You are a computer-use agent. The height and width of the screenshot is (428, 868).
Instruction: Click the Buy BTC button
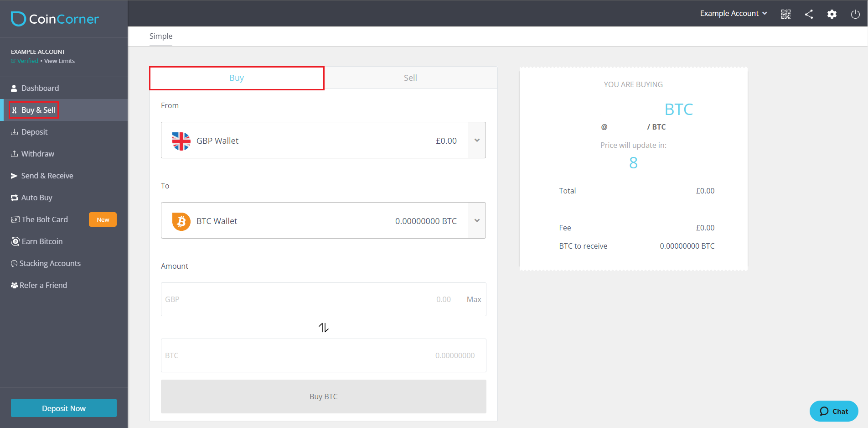click(324, 397)
